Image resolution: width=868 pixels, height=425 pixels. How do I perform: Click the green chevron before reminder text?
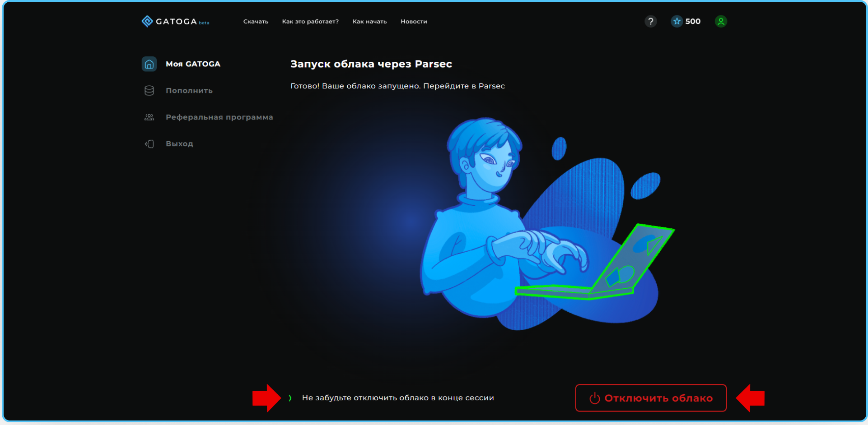[x=290, y=398]
